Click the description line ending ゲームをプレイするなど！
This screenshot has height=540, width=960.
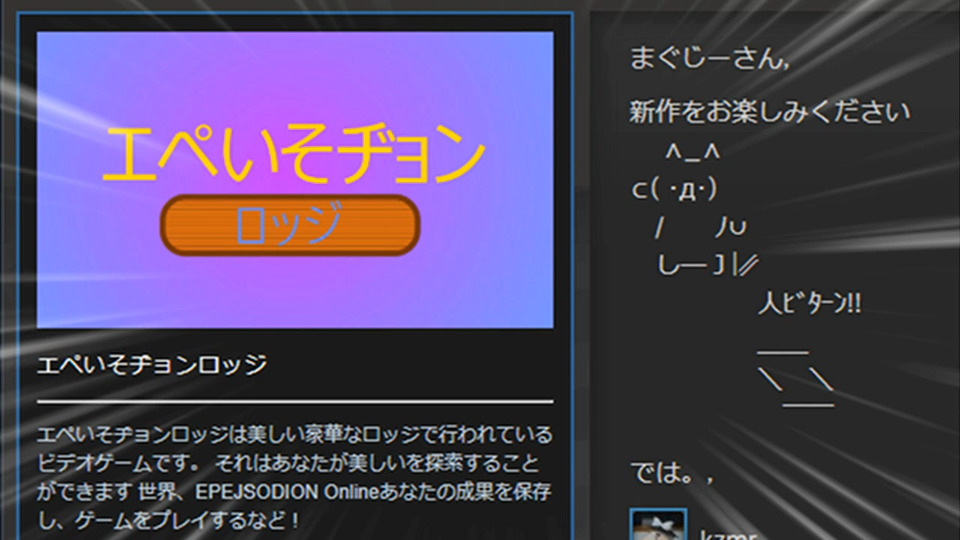click(170, 520)
